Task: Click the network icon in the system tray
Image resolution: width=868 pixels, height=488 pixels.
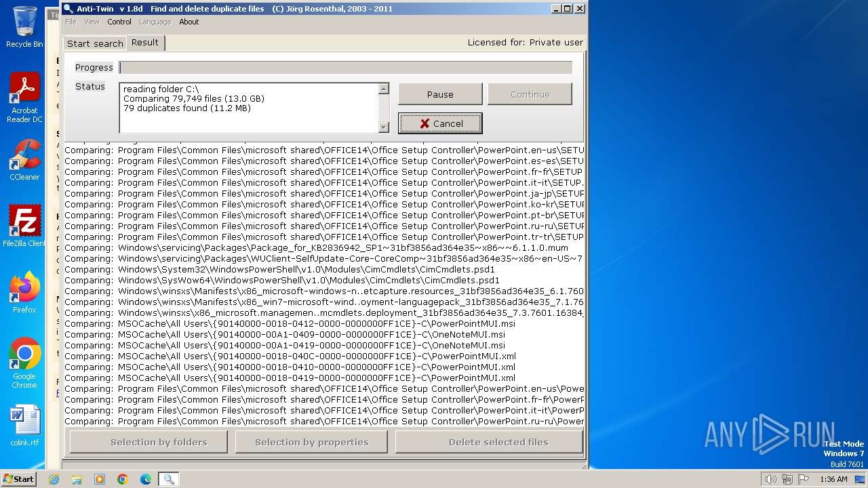Action: tap(787, 479)
